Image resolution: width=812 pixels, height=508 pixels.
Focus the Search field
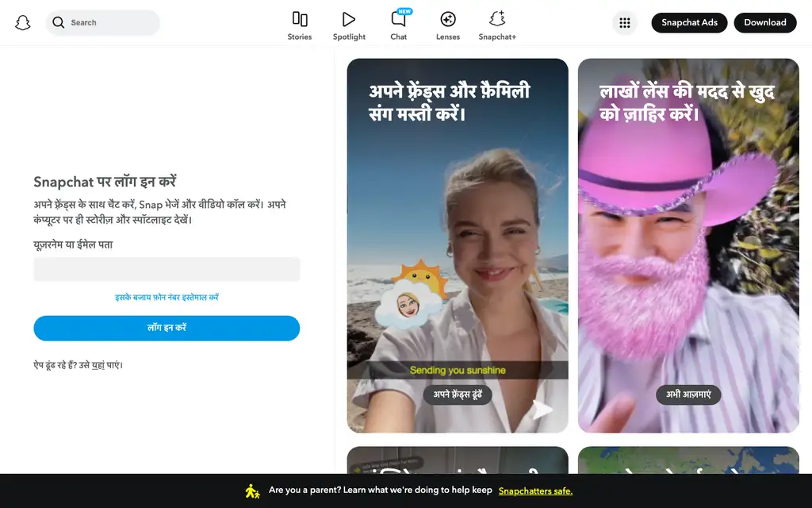(102, 23)
